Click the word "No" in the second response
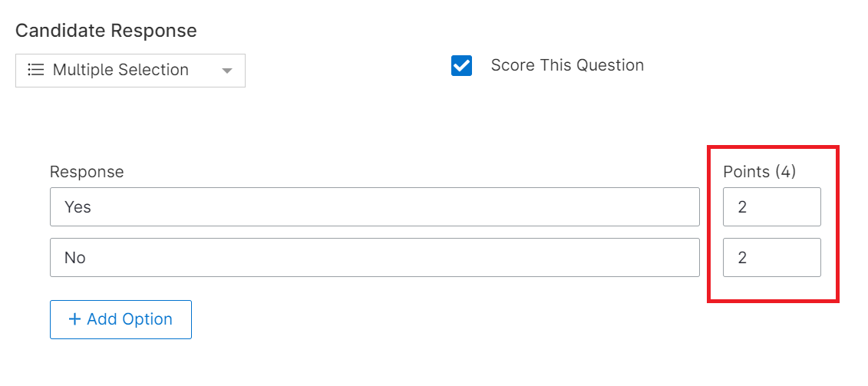The width and height of the screenshot is (868, 386). (75, 258)
